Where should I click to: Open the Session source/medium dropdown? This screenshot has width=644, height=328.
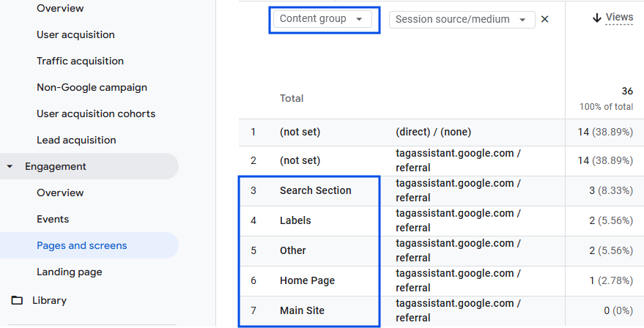462,20
